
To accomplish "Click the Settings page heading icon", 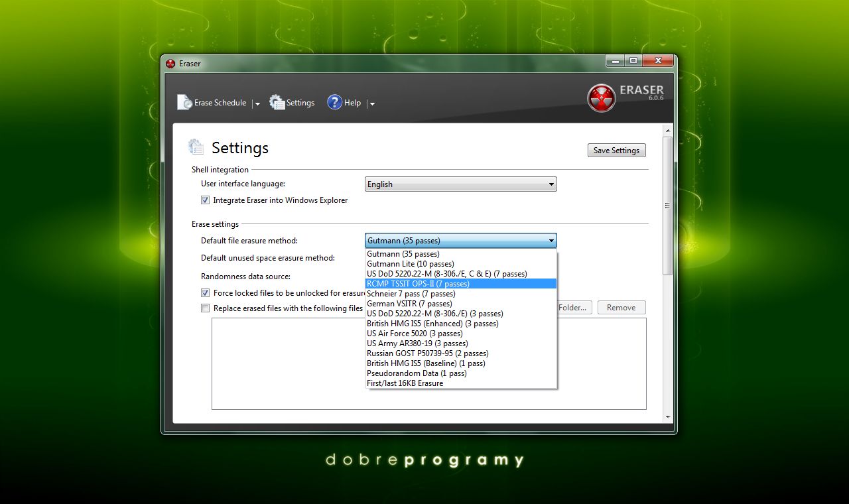I will [x=196, y=147].
